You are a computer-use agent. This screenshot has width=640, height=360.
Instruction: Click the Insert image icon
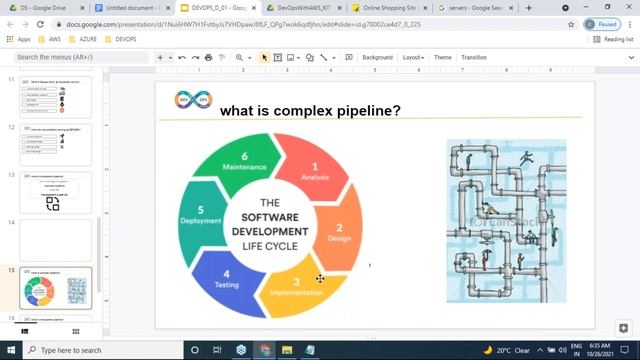coord(291,58)
